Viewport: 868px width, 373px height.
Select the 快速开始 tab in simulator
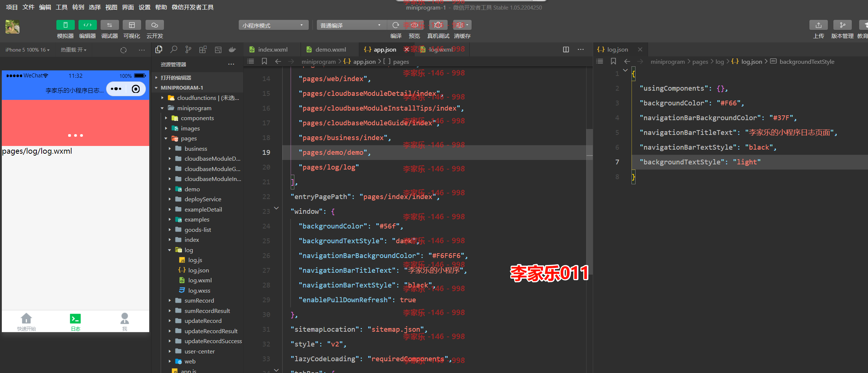[27, 321]
